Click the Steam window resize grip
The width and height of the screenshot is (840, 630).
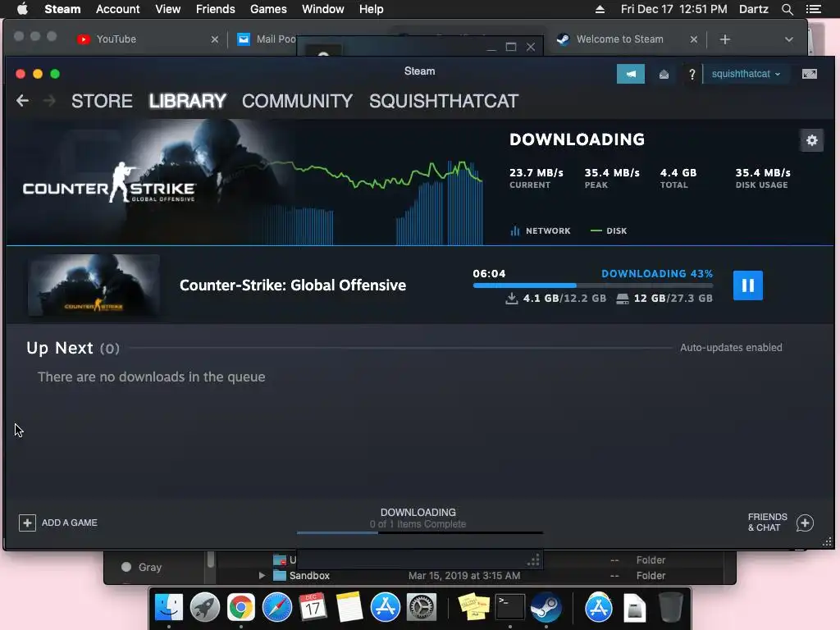[x=827, y=542]
